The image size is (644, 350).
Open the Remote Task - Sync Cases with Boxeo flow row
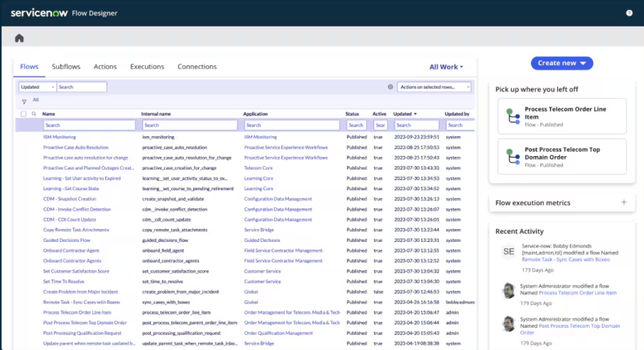pyautogui.click(x=82, y=302)
